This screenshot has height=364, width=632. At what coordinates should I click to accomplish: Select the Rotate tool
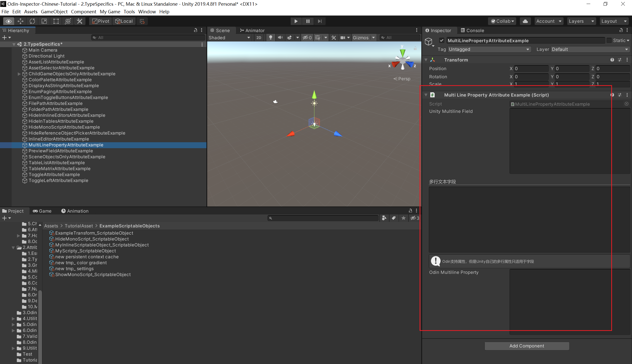pyautogui.click(x=32, y=21)
